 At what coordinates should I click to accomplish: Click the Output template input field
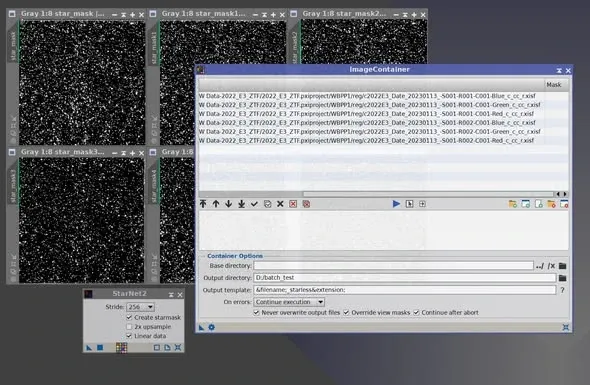pyautogui.click(x=405, y=290)
